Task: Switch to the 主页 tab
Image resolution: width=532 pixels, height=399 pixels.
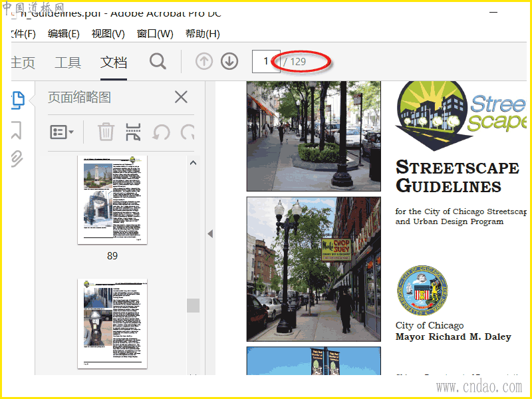Action: (23, 63)
